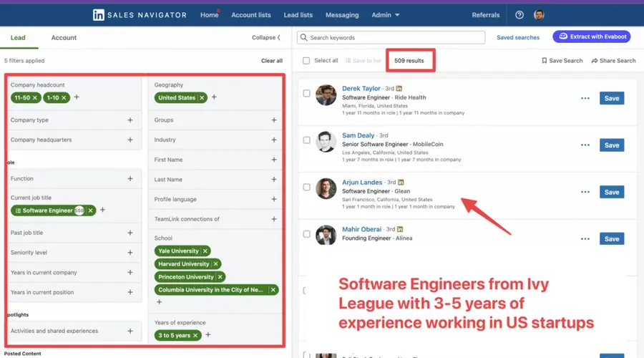644x358 pixels.
Task: Open the Saved searches link
Action: 518,37
